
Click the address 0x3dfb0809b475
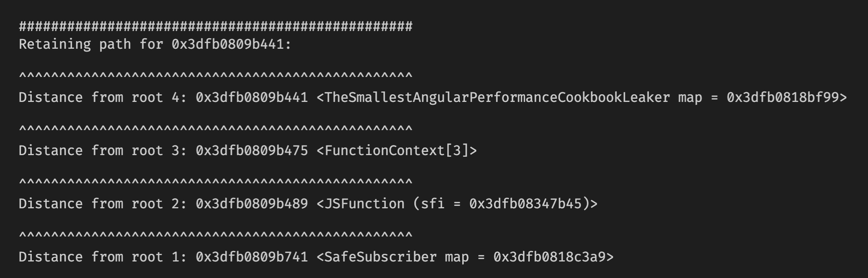[x=252, y=151]
